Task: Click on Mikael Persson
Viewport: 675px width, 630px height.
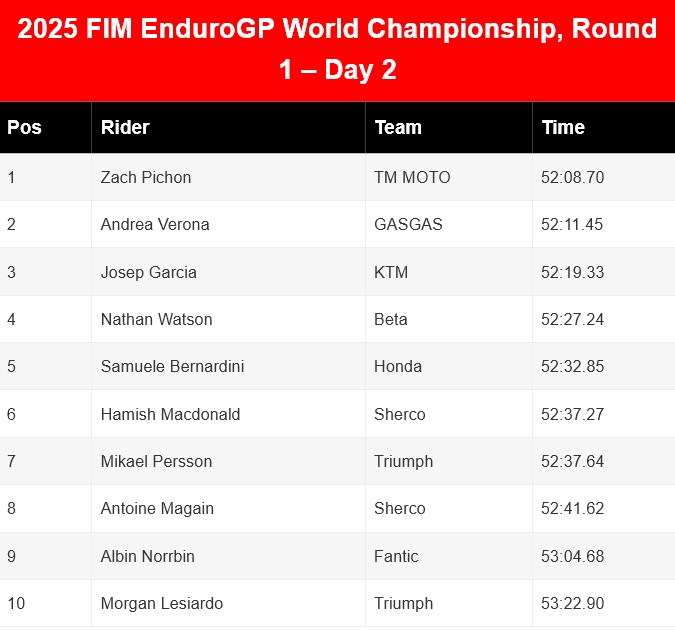Action: 156,461
